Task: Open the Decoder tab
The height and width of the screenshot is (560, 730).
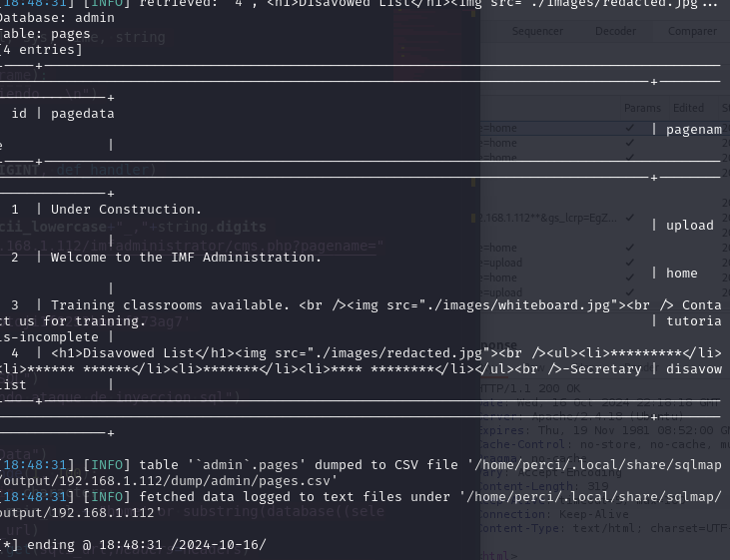Action: click(615, 31)
